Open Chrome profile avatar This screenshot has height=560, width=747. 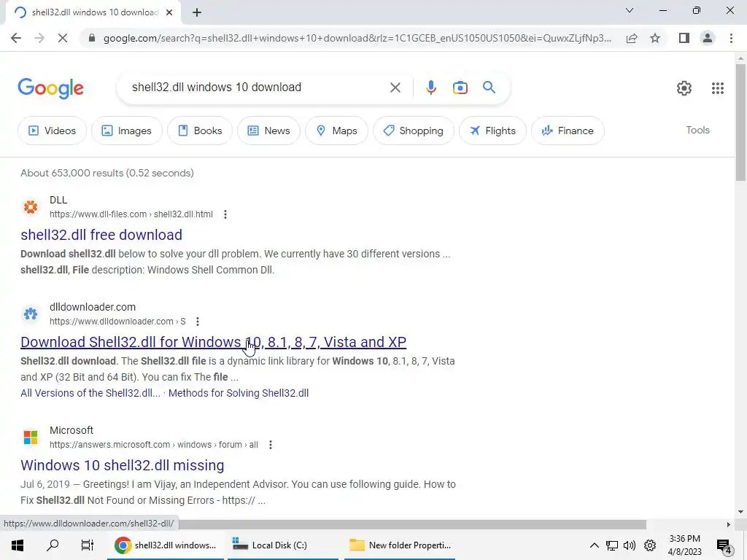pyautogui.click(x=708, y=38)
